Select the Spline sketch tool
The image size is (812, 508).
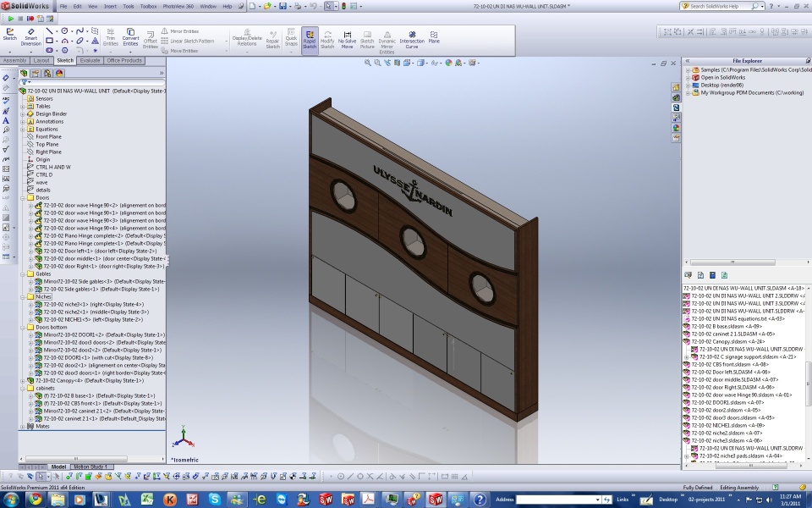coord(80,31)
